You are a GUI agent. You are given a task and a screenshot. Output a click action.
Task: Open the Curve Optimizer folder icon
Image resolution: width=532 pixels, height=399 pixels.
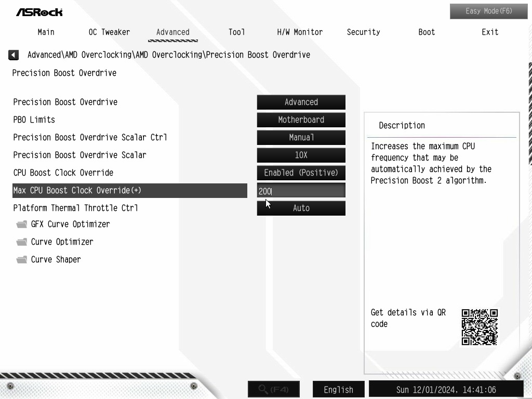click(x=22, y=242)
